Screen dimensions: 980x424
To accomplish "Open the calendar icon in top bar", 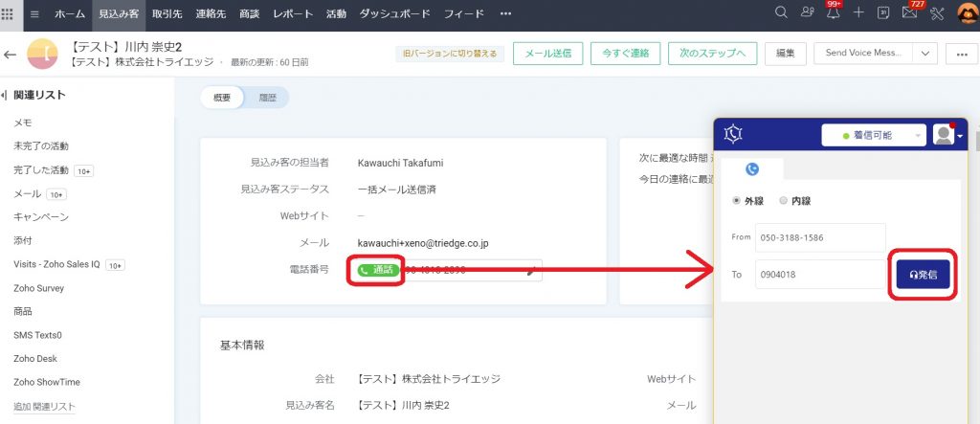I will click(883, 13).
